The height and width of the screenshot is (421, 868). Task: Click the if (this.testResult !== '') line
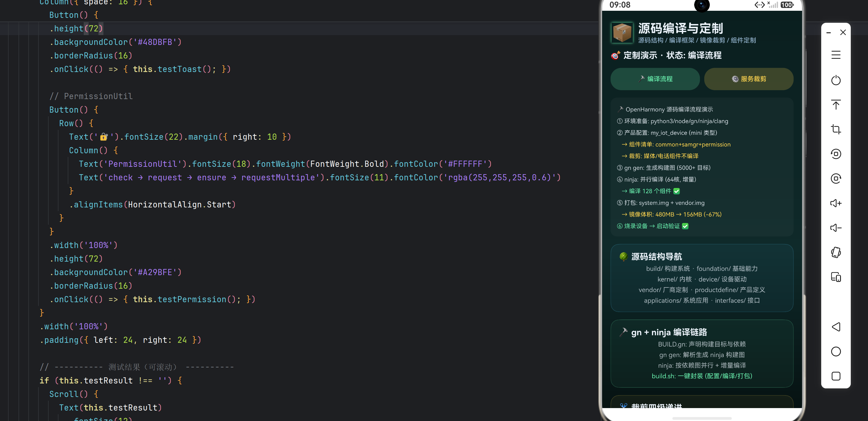(x=111, y=381)
